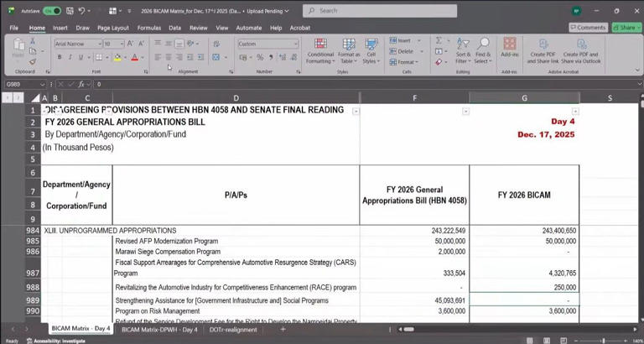Open the Fill Color dropdown arrow
The width and height of the screenshot is (644, 344).
click(x=125, y=58)
